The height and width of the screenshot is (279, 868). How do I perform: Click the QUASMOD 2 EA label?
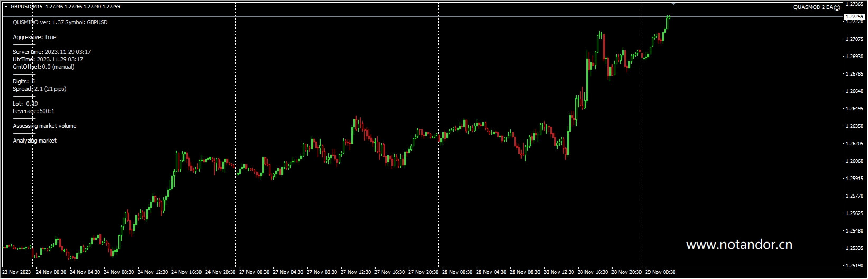[x=813, y=7]
